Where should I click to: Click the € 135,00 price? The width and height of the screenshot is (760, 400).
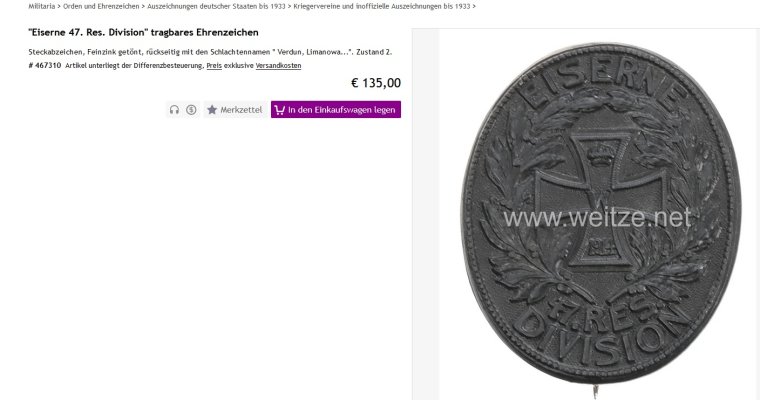[x=376, y=83]
